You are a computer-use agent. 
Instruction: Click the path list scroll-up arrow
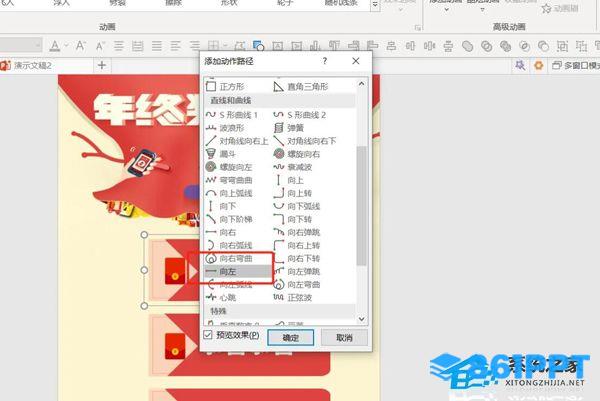362,83
